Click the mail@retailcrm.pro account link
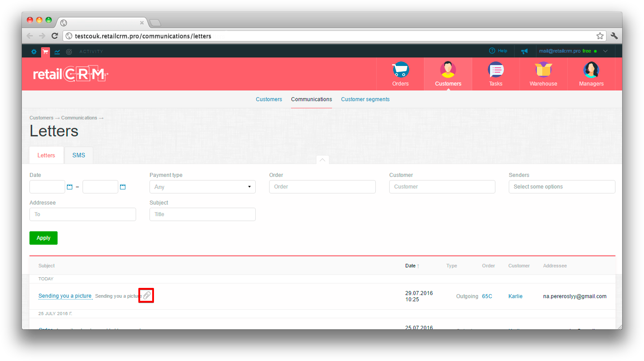Screen dimensions: 644x361 [560, 51]
